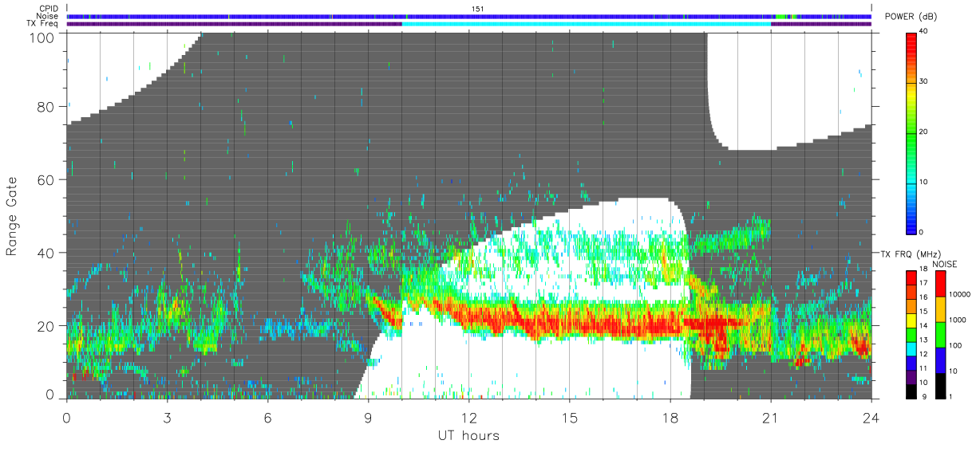
Task: Click the 40 tick on Range Gate axis
Action: (45, 253)
